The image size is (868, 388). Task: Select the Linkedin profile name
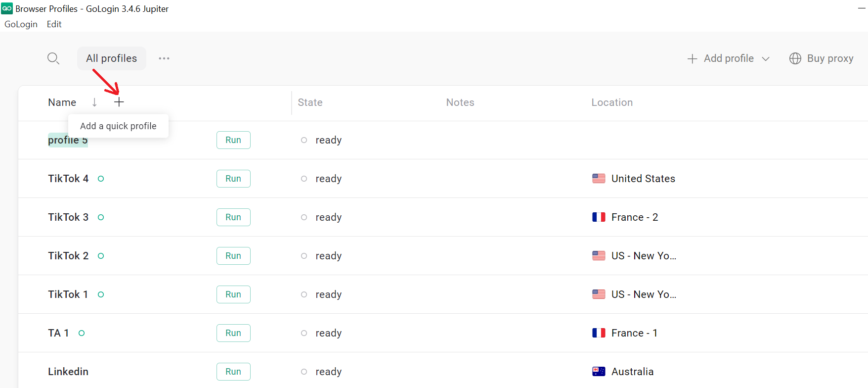tap(68, 372)
